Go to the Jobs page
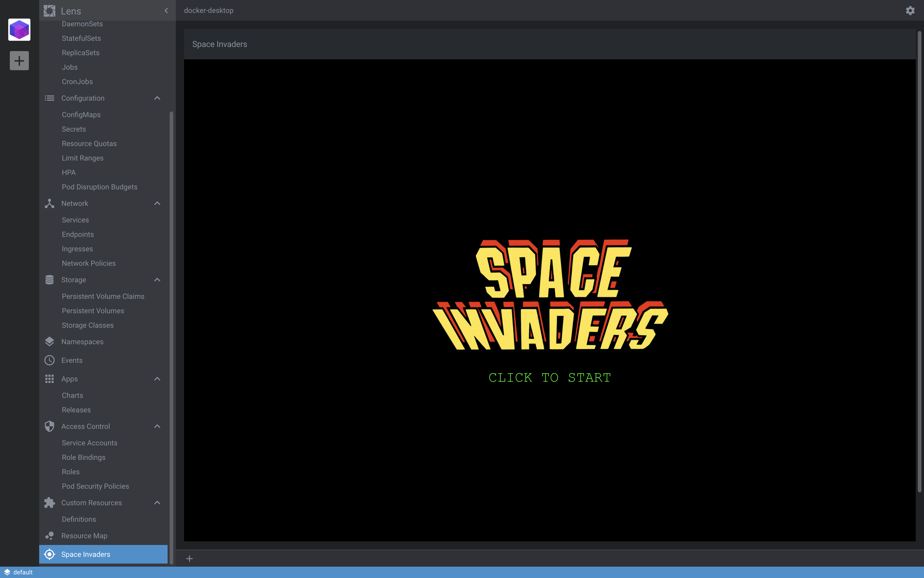924x578 pixels. [70, 67]
